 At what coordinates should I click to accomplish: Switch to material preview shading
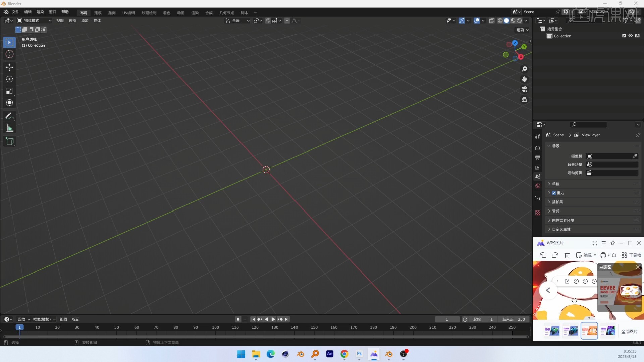tap(513, 21)
